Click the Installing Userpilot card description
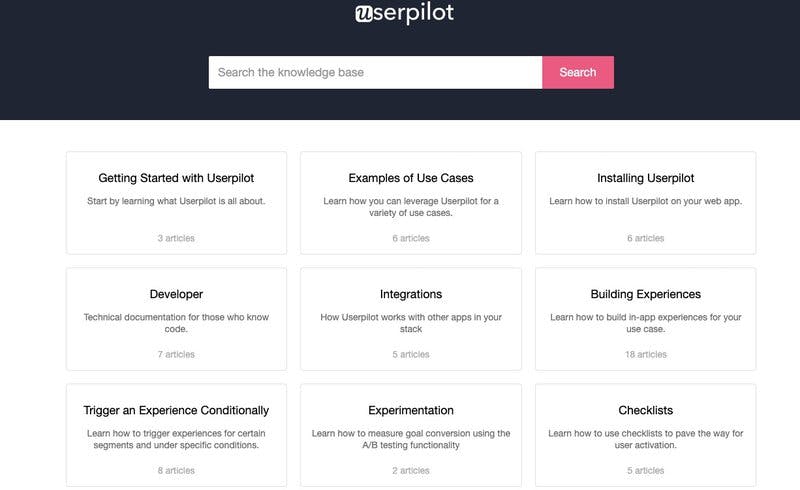The image size is (800, 490). [645, 201]
